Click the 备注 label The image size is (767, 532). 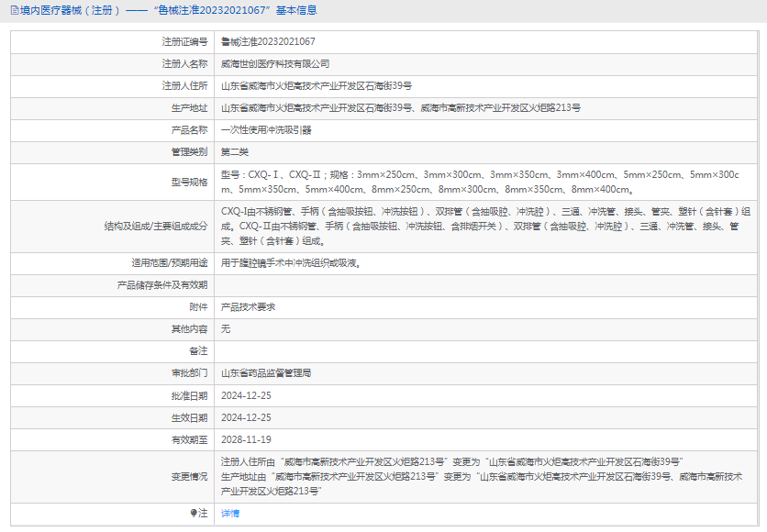point(198,351)
